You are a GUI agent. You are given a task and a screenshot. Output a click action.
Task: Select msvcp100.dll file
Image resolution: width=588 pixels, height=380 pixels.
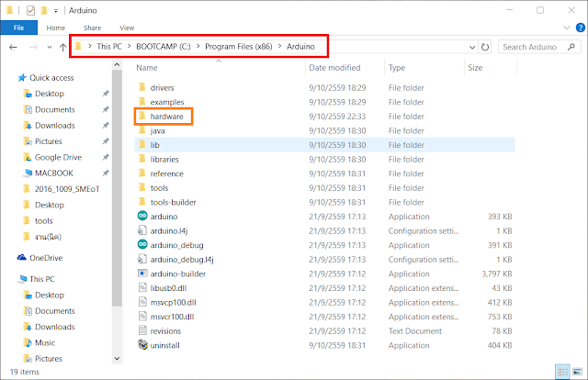tap(324, 302)
